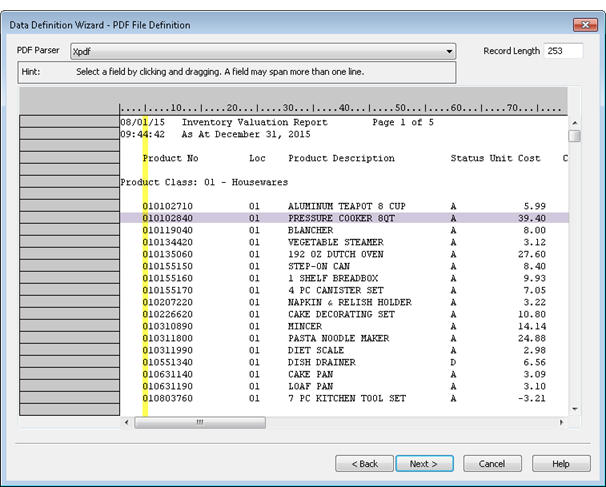Click product number 0101155150
Viewport: 606px width, 487px height.
pyautogui.click(x=168, y=266)
